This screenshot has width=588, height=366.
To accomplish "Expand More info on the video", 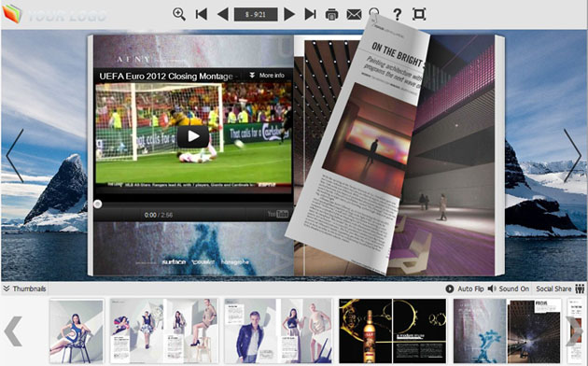I will (267, 76).
